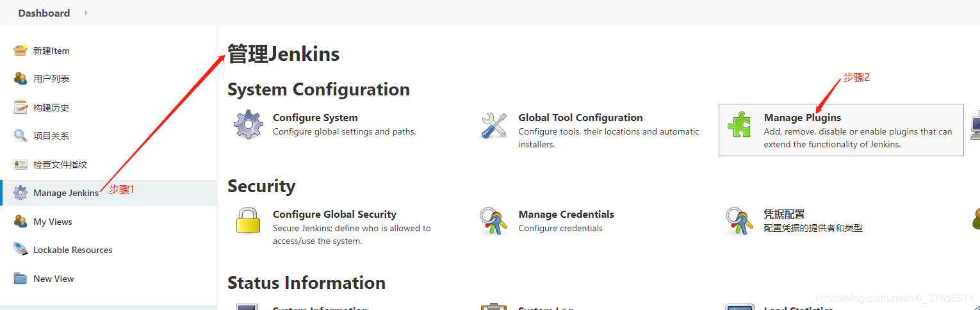Open Manage Credentials title link
This screenshot has height=310, width=980.
click(x=566, y=215)
